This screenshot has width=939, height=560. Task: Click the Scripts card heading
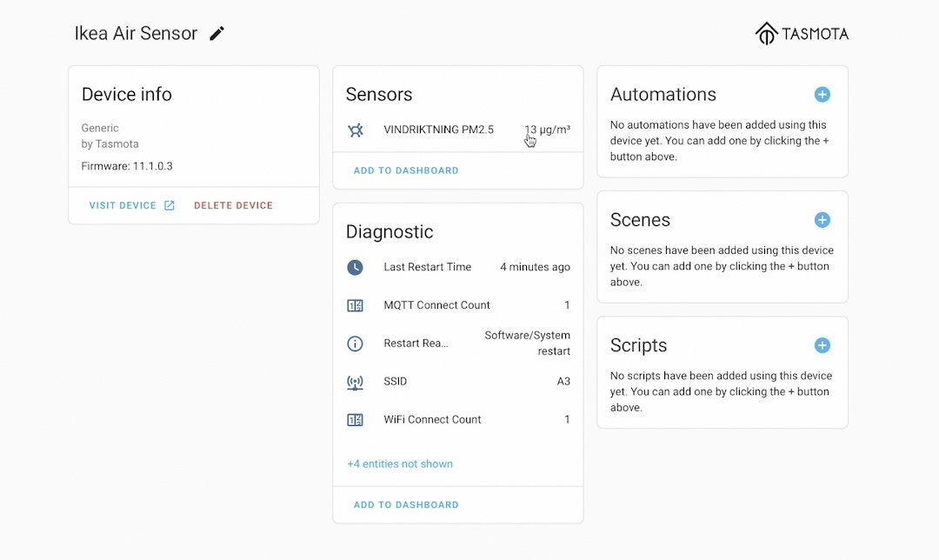638,345
